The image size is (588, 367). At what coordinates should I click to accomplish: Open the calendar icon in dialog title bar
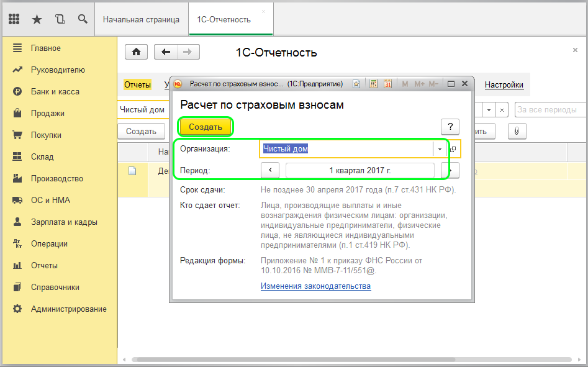click(387, 84)
